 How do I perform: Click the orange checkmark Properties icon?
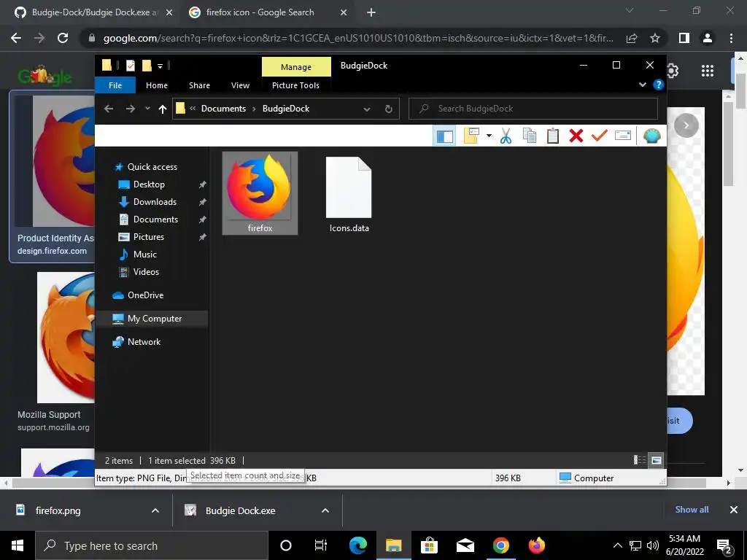[600, 135]
